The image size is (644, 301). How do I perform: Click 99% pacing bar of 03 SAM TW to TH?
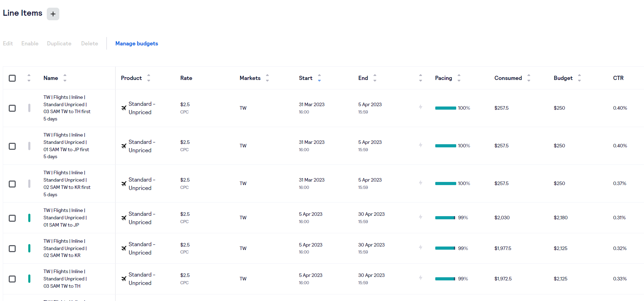[x=445, y=279]
